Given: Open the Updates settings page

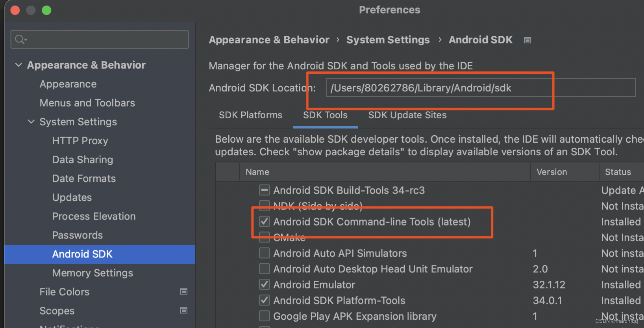Looking at the screenshot, I should coord(72,198).
